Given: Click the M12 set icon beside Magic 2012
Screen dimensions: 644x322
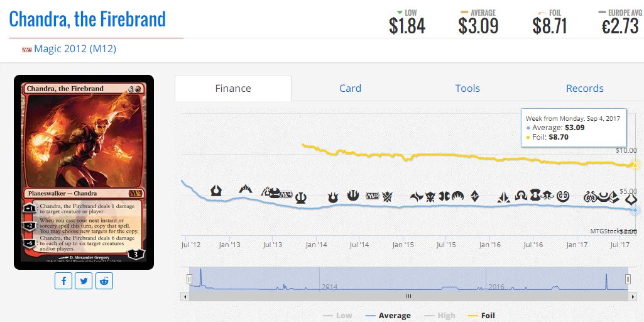Looking at the screenshot, I should click(x=27, y=50).
